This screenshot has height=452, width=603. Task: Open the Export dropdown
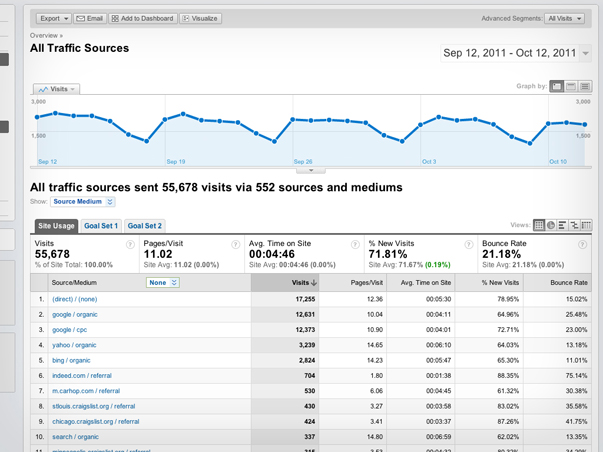point(53,18)
